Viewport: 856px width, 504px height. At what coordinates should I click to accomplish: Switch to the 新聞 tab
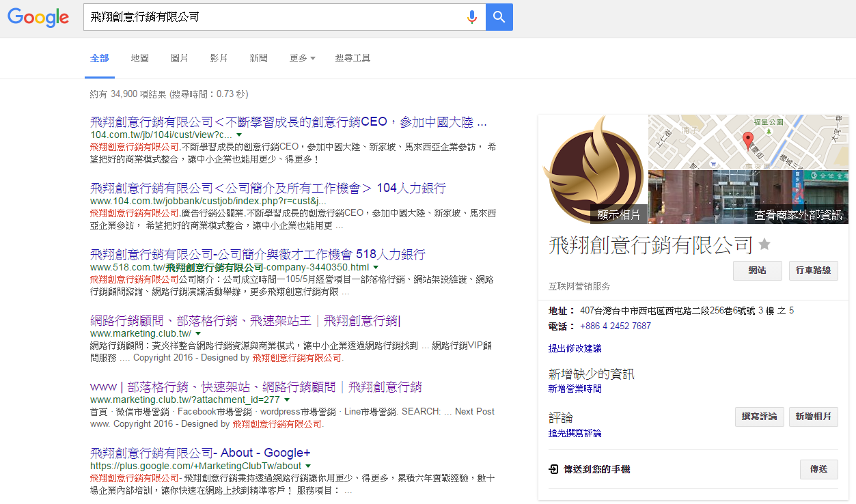click(x=259, y=59)
